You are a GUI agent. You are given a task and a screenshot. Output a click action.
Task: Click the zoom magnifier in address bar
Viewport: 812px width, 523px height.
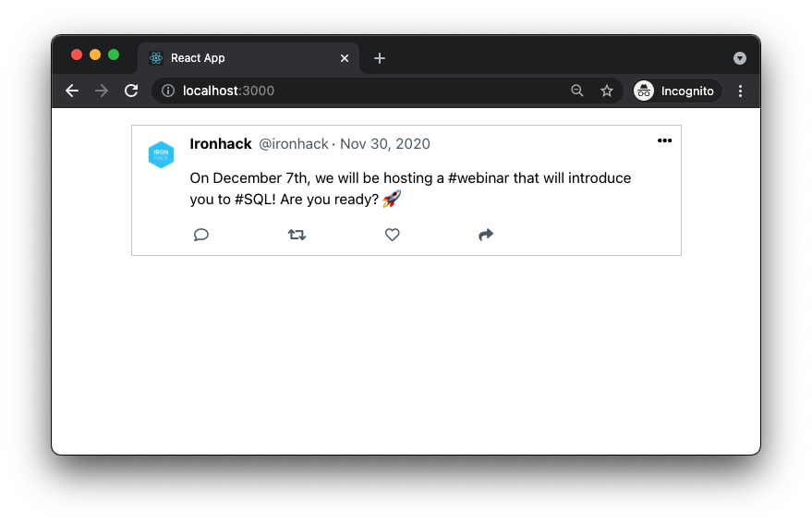pyautogui.click(x=577, y=91)
